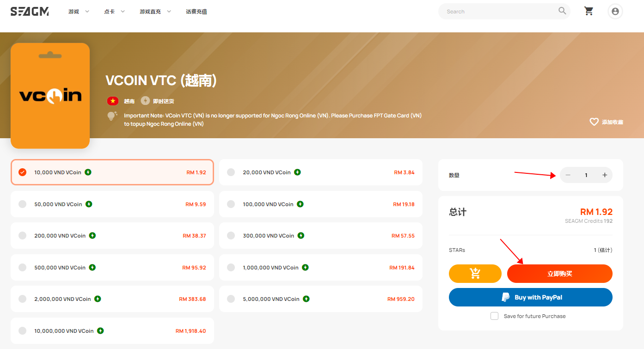The width and height of the screenshot is (644, 349).
Task: Select the 500,000 VND VCoin radio option
Action: (x=22, y=267)
